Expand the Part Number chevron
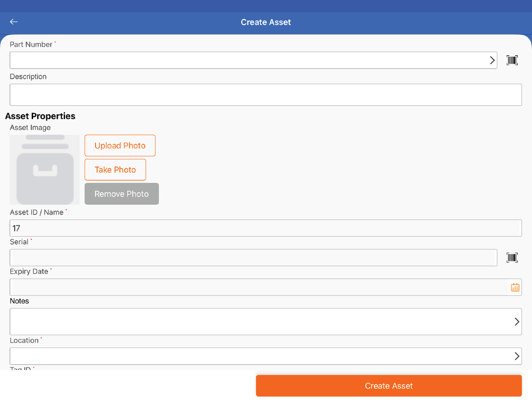This screenshot has width=532, height=400. (x=492, y=60)
